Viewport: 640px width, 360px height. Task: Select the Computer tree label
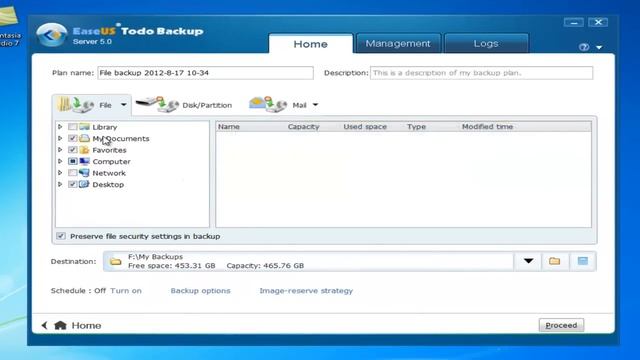click(111, 161)
